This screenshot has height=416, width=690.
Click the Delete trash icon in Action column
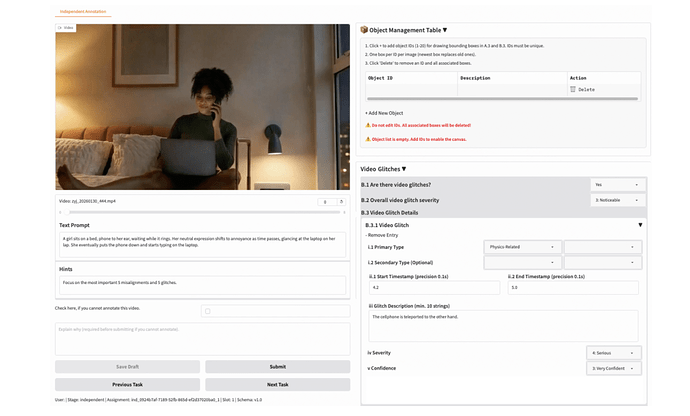coord(573,89)
